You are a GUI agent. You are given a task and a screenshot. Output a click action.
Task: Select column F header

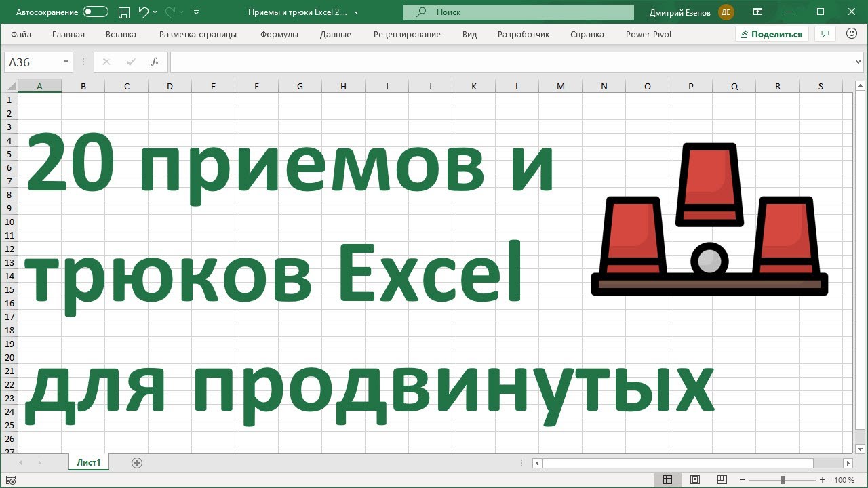256,86
